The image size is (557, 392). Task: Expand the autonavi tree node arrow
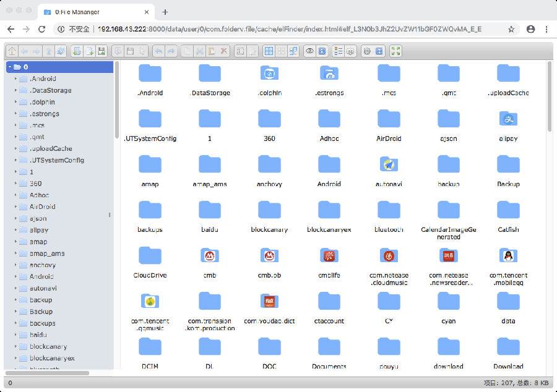point(15,288)
